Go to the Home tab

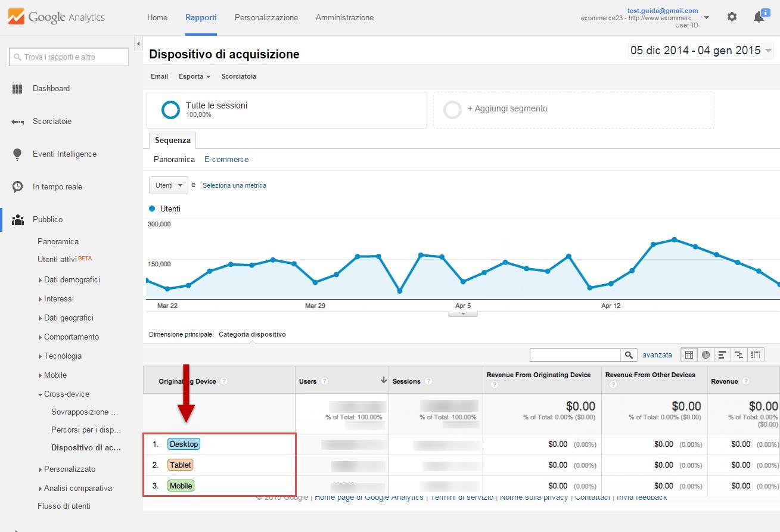point(157,17)
